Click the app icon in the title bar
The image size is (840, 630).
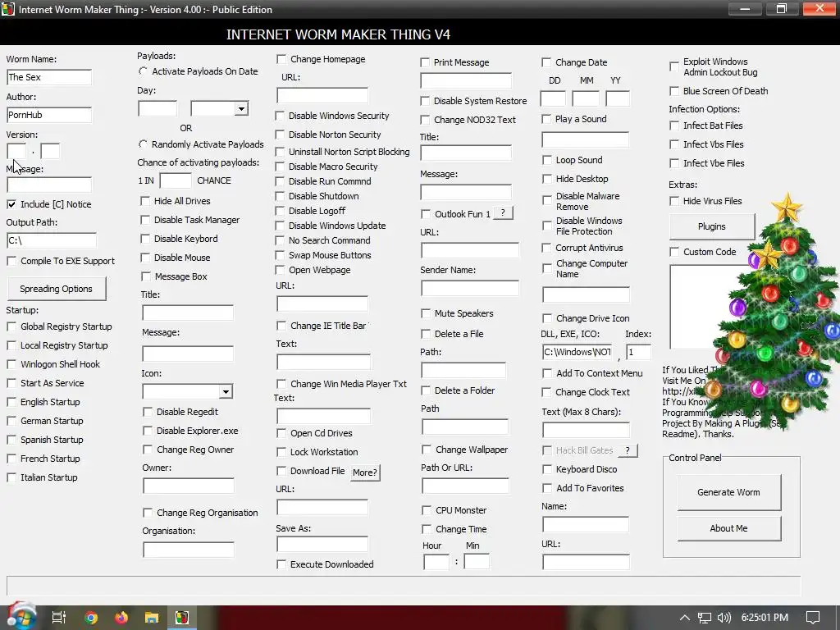7,9
